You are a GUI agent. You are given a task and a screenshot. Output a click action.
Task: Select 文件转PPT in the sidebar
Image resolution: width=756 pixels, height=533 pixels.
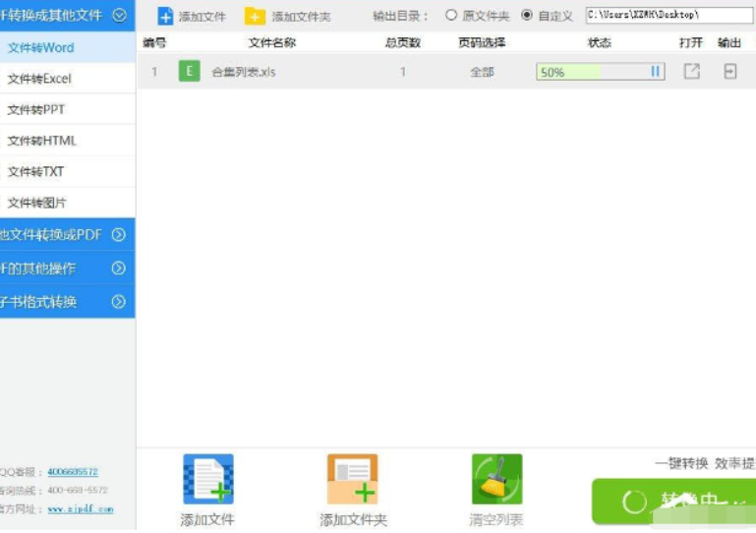[68, 109]
